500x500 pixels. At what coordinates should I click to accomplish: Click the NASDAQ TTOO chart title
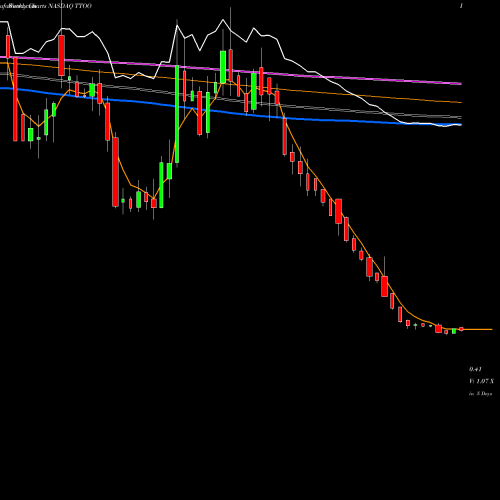coord(70,6)
